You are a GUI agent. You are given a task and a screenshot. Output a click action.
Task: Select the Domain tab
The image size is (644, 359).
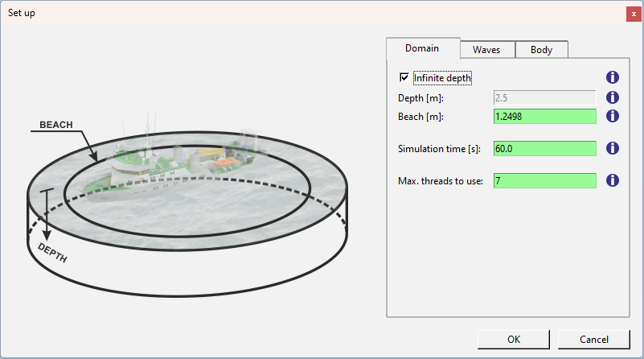[423, 48]
